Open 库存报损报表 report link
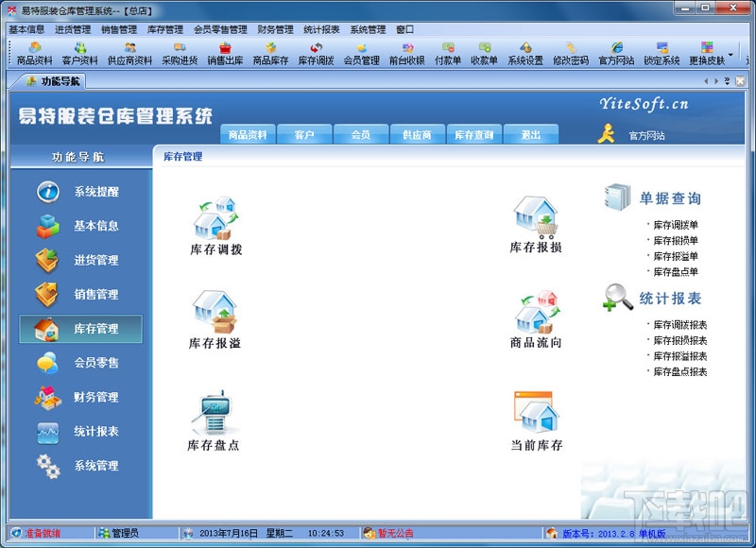Screen dimensions: 756x548 pos(680,341)
